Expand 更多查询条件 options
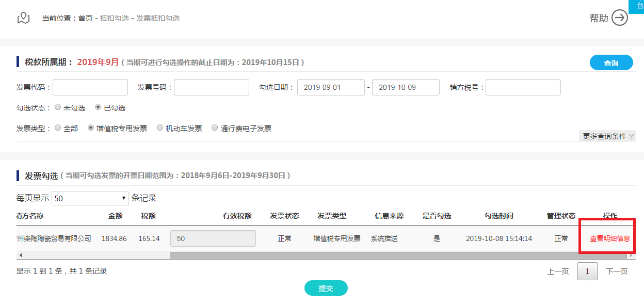Screen dimensions: 644x304 point(608,136)
